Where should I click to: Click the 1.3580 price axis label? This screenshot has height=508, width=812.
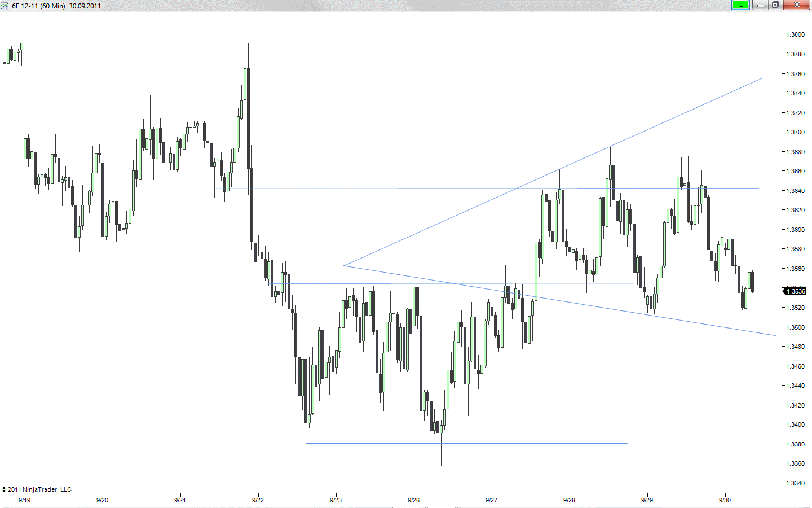tap(796, 249)
